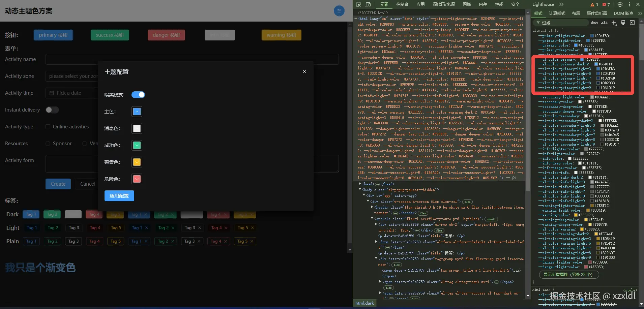Open the 危险色 danger color picker
Screen dimensions: 644x309
tap(137, 179)
